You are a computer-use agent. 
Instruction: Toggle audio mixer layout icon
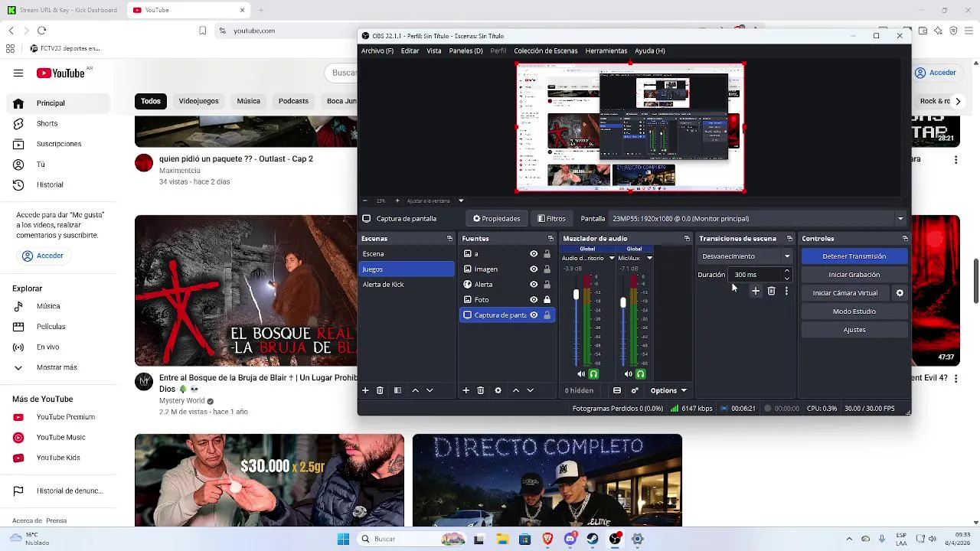click(617, 390)
